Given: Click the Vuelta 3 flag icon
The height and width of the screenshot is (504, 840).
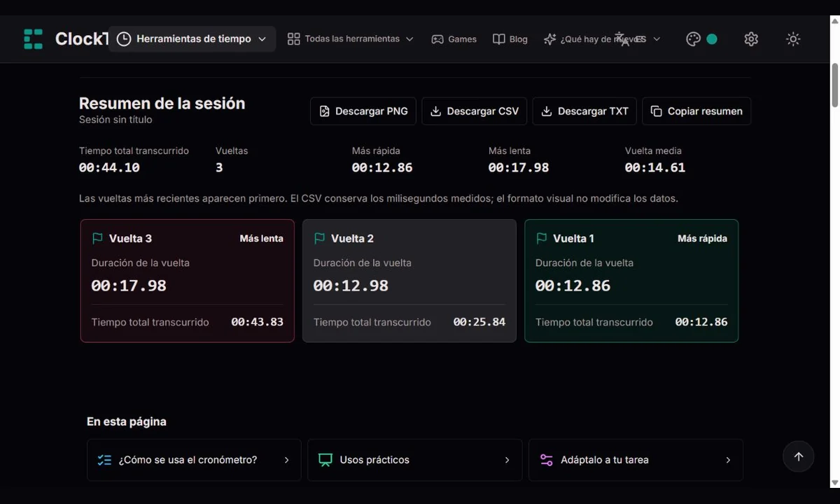Looking at the screenshot, I should point(97,239).
